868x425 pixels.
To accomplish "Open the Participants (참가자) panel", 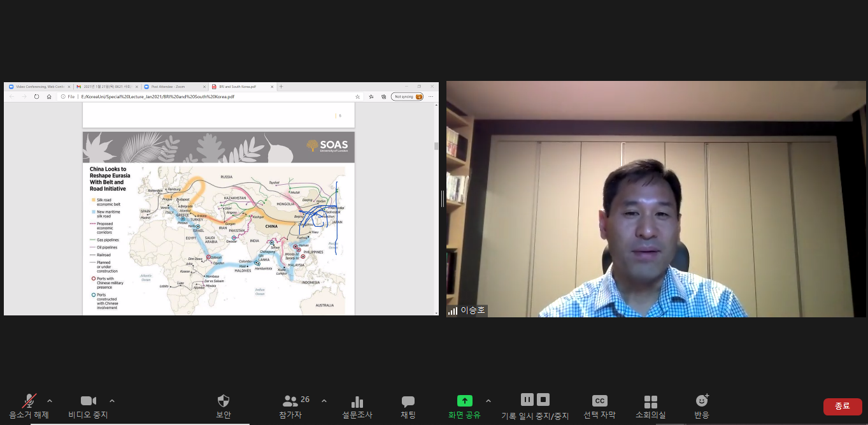I will 291,401.
